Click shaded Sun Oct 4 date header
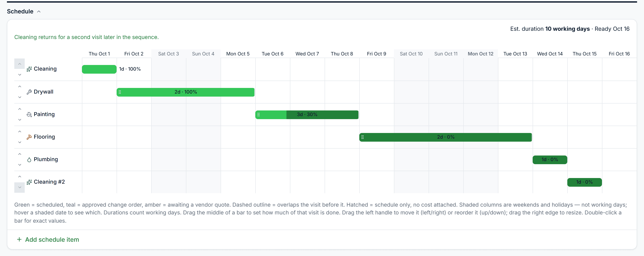Screen dimensions: 644x256 tap(203, 54)
